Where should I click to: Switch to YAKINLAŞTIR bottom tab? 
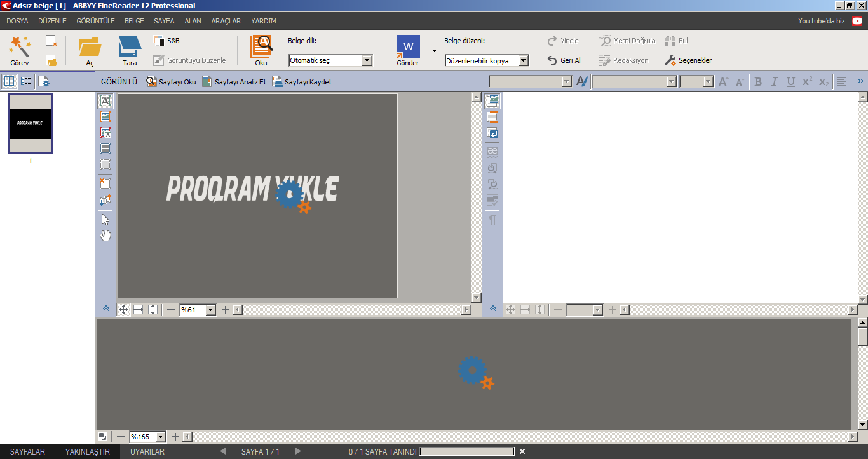(x=88, y=452)
